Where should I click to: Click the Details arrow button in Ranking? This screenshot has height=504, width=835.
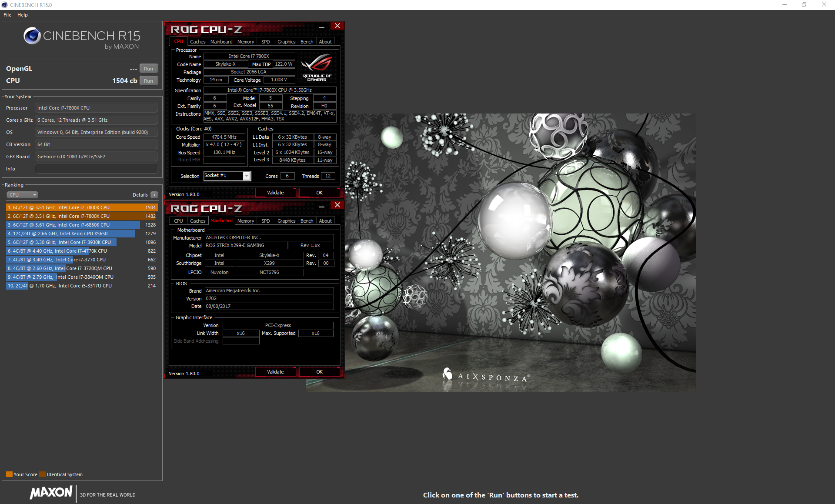[154, 195]
